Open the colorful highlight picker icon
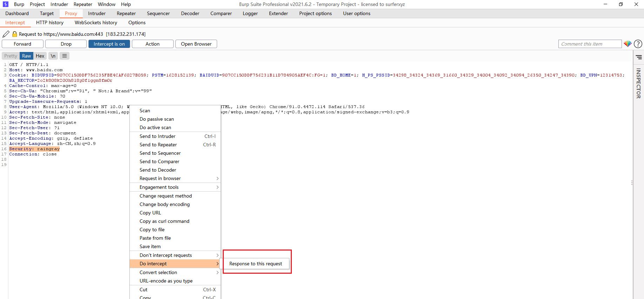 pos(628,44)
